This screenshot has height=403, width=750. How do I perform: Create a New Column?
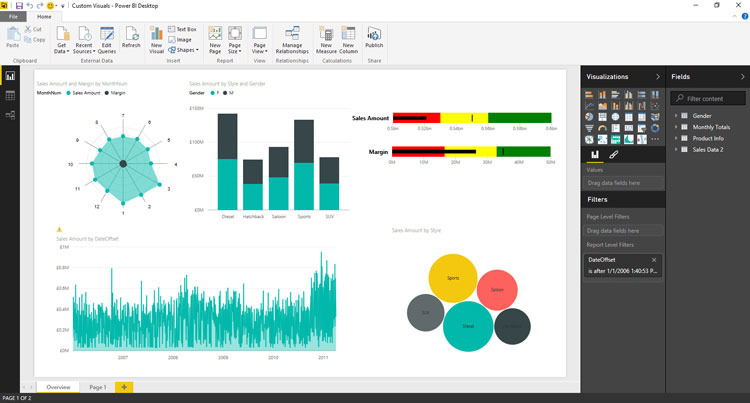tap(348, 40)
